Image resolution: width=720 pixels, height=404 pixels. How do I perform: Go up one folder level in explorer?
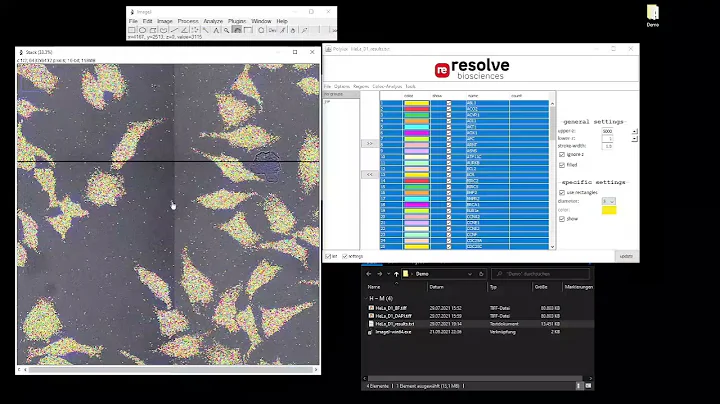(x=396, y=274)
